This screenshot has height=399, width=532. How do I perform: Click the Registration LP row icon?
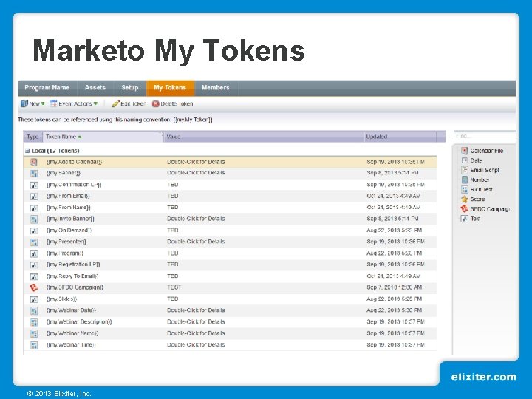(33, 265)
